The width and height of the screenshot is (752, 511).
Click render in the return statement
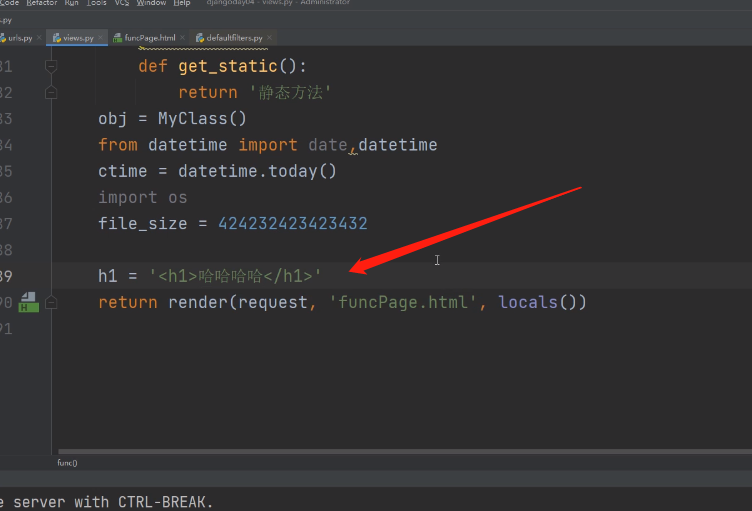pos(198,302)
